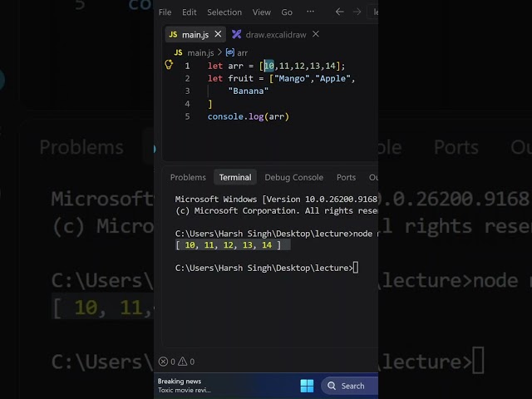The height and width of the screenshot is (399, 532).
Task: Close the main.js tab
Action: pyautogui.click(x=218, y=34)
